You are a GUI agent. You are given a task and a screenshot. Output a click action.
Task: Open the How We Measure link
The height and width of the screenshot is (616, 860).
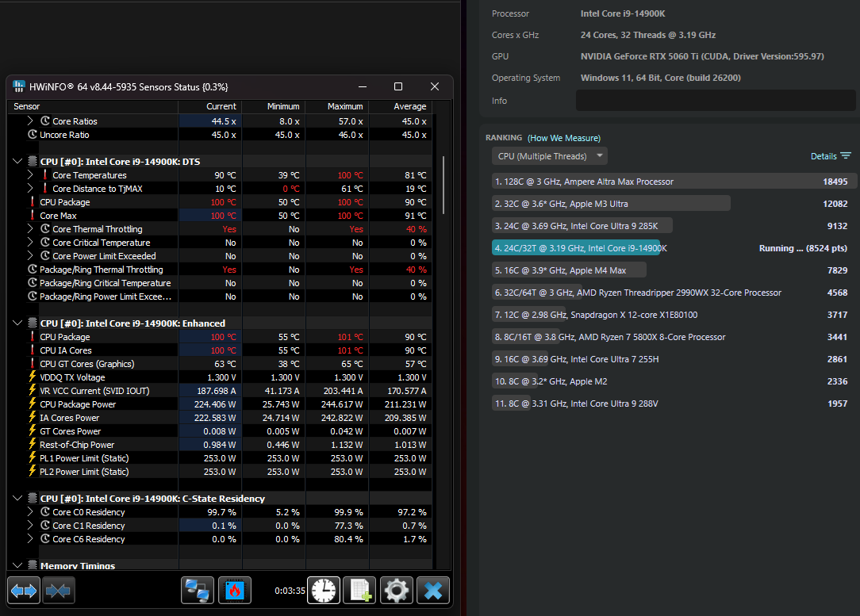coord(564,138)
